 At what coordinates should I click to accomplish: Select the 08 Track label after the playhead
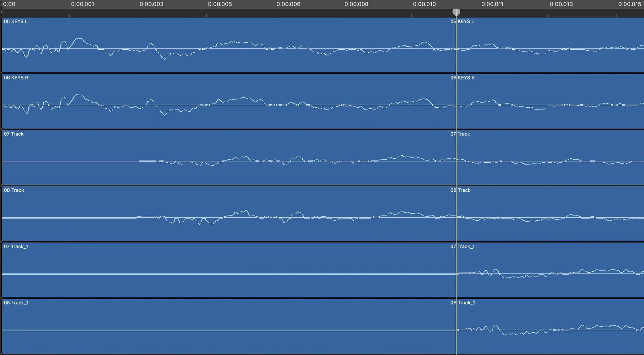[x=460, y=190]
